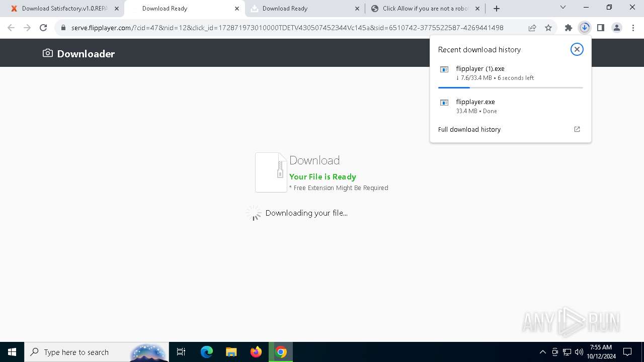Open the Windows Start menu
This screenshot has width=644, height=362.
tap(12, 352)
